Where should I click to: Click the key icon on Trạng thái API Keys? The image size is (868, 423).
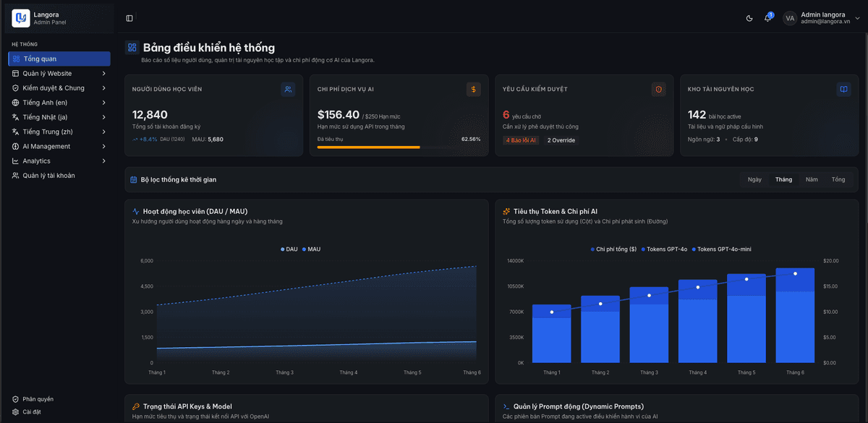136,406
